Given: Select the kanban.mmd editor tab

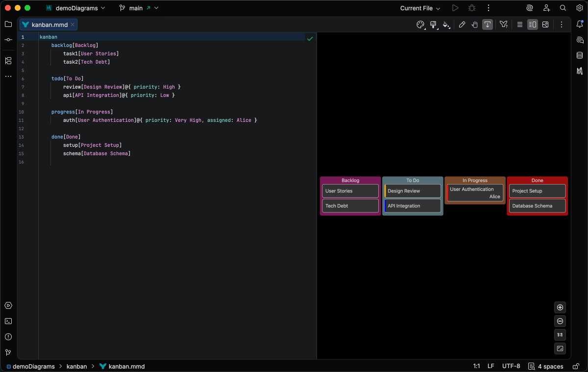Looking at the screenshot, I should 49,24.
